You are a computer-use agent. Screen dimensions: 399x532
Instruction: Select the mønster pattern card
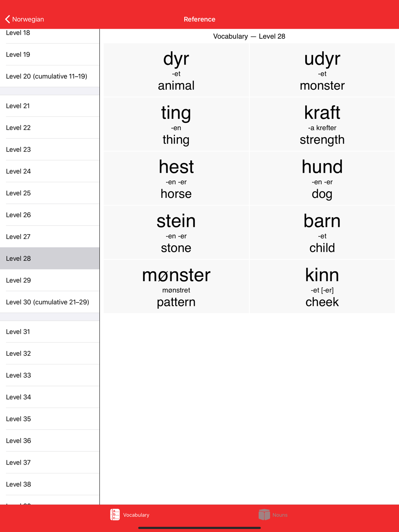tap(176, 286)
